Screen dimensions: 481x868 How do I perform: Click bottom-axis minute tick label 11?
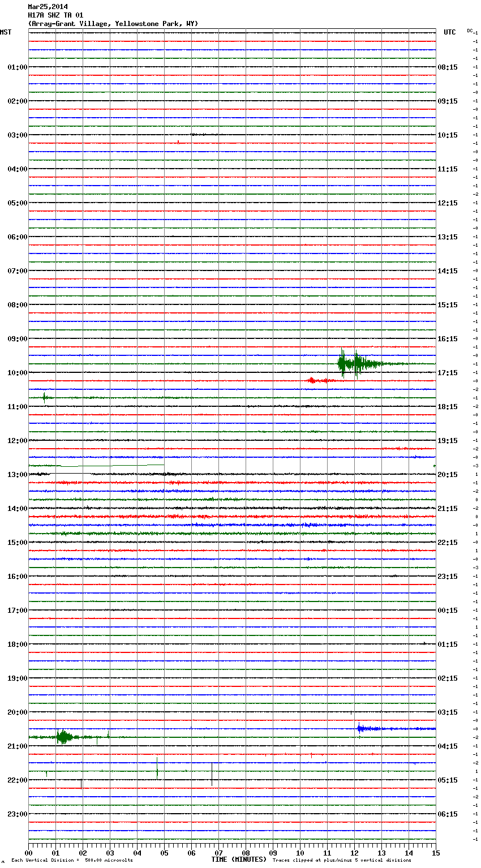coord(327,853)
